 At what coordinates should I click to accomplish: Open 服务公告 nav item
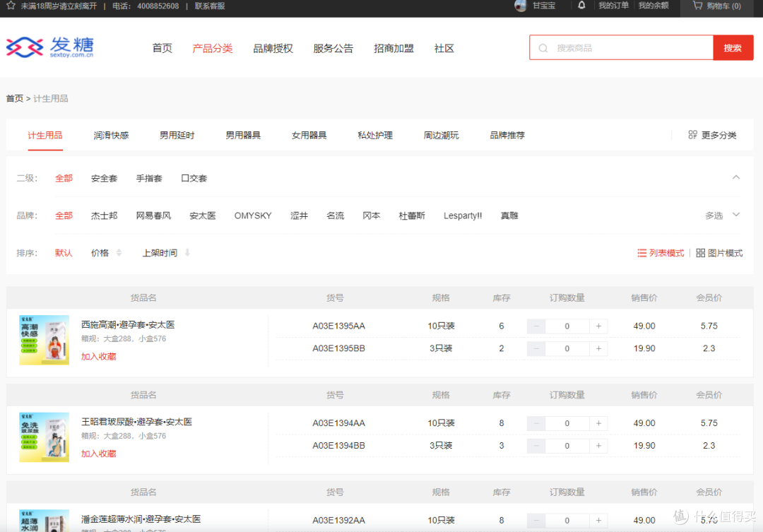tap(333, 48)
